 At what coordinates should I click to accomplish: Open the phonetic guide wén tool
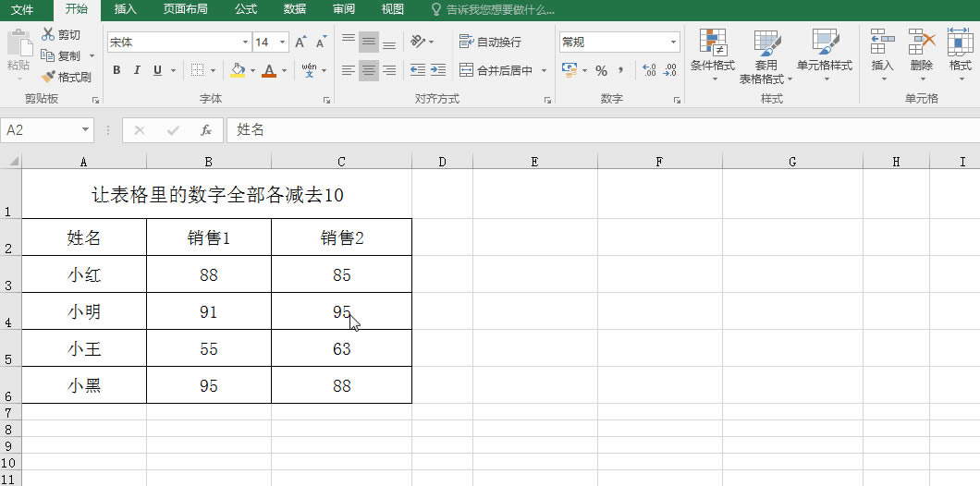[309, 70]
